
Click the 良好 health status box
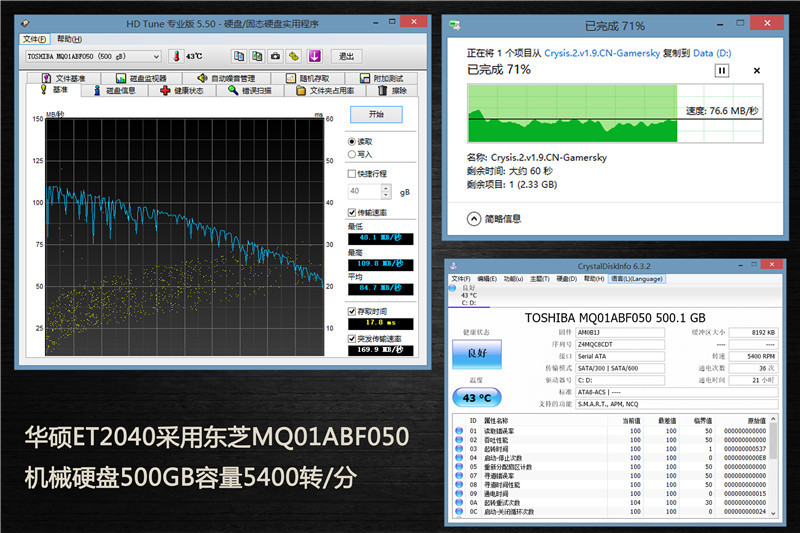pos(476,353)
